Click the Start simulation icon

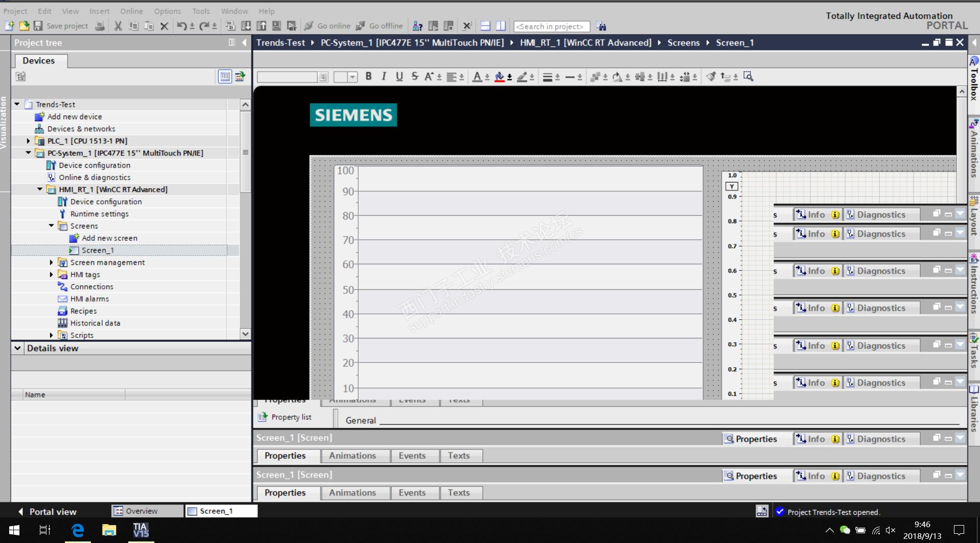click(276, 26)
